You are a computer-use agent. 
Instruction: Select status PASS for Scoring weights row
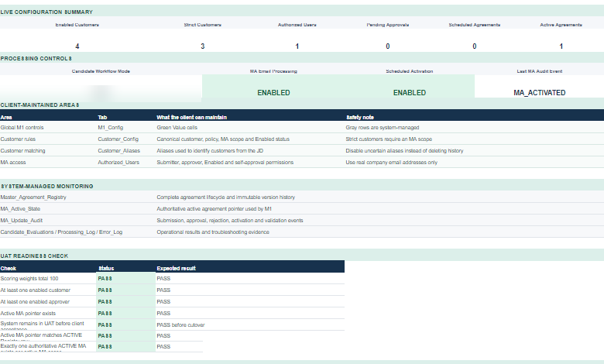126,279
